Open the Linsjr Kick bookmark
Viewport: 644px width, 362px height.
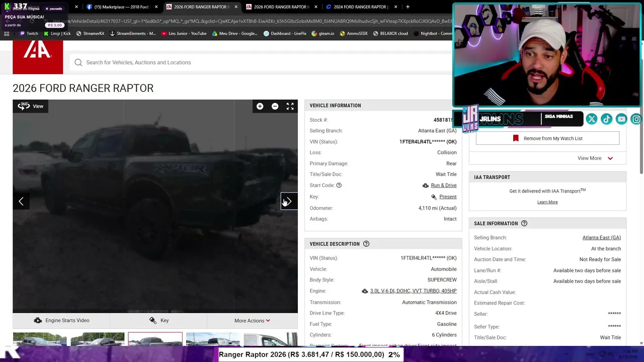click(57, 34)
